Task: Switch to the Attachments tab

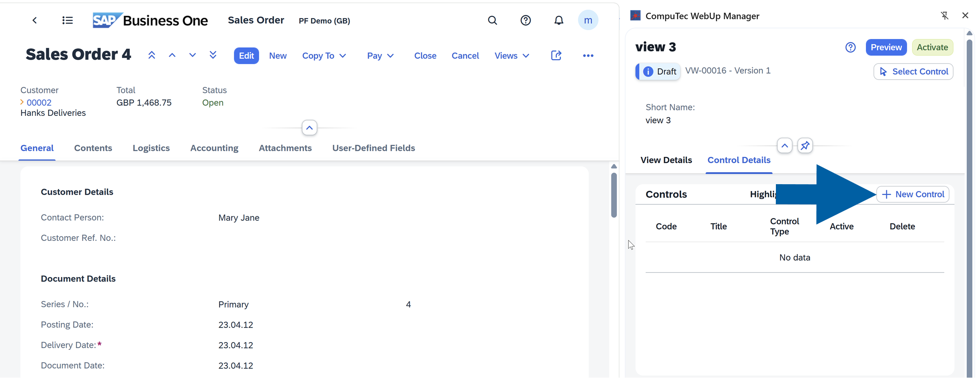Action: click(285, 148)
